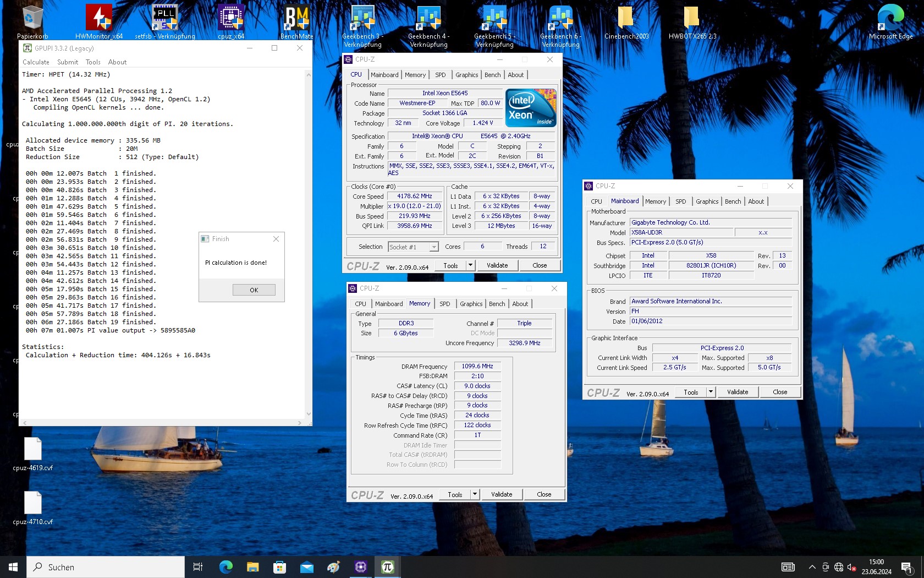The image size is (924, 578).
Task: Open the Socket #1 selection dropdown
Action: click(x=413, y=247)
